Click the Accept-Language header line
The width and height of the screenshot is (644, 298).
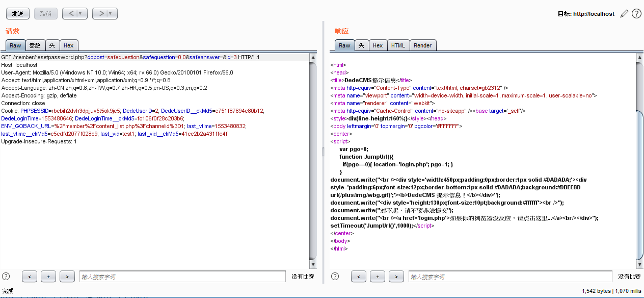pos(104,88)
